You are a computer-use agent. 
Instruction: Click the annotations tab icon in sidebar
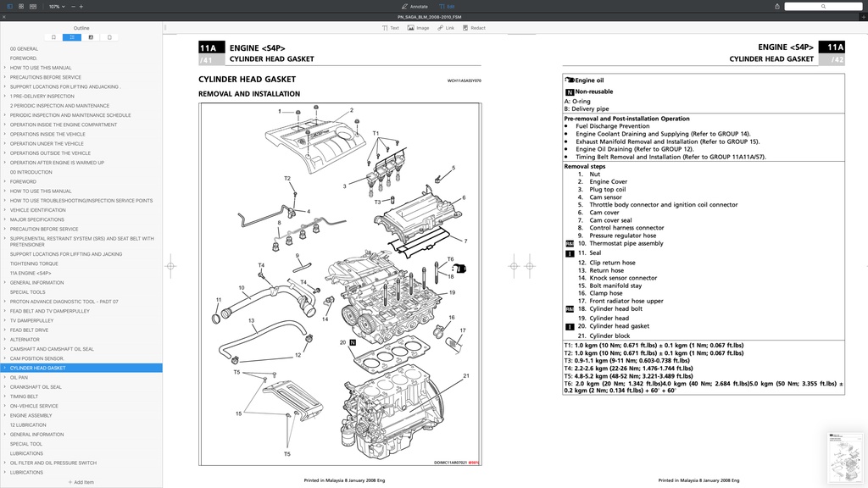91,37
